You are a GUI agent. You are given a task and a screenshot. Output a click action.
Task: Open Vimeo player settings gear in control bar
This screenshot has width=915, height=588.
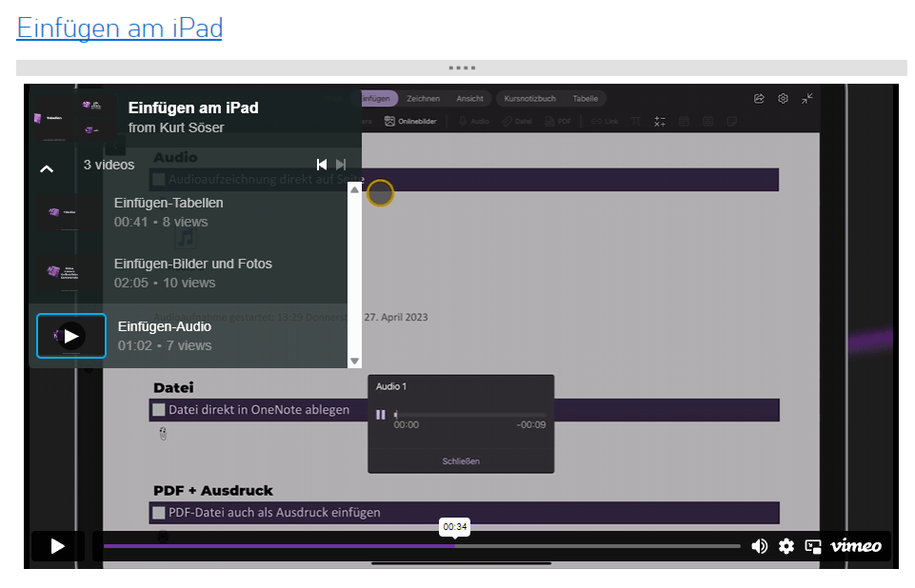point(786,546)
